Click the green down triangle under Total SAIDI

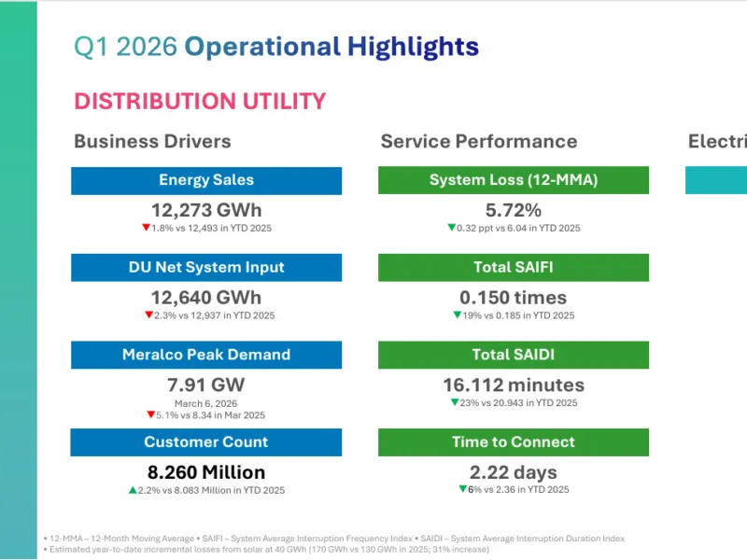pos(455,402)
